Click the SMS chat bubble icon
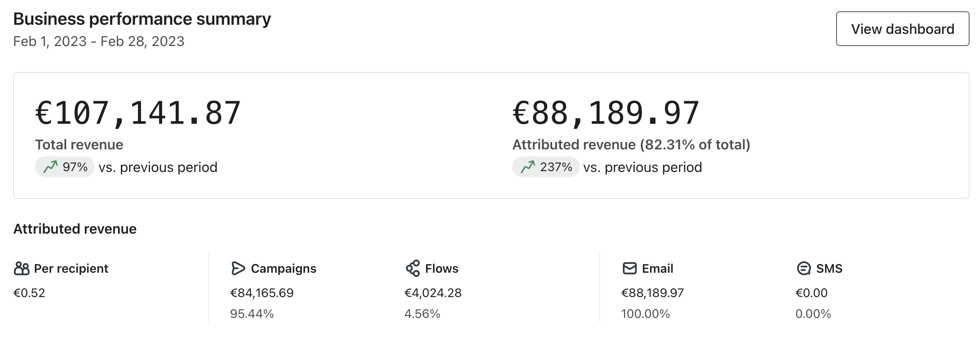980x337 pixels. [x=803, y=269]
